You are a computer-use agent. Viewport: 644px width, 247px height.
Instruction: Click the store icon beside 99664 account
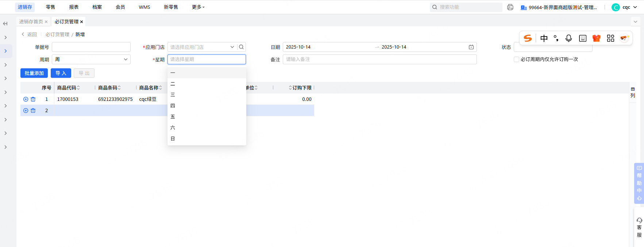(x=524, y=7)
